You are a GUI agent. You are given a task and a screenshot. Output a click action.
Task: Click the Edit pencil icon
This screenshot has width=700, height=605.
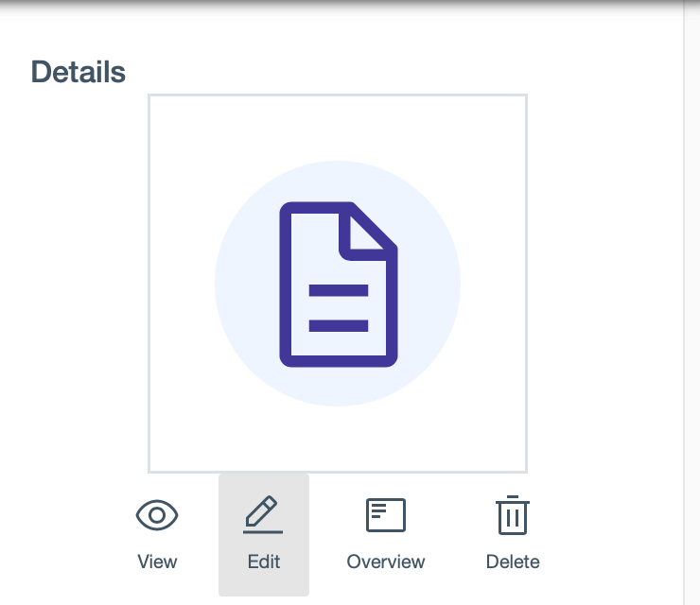tap(263, 514)
